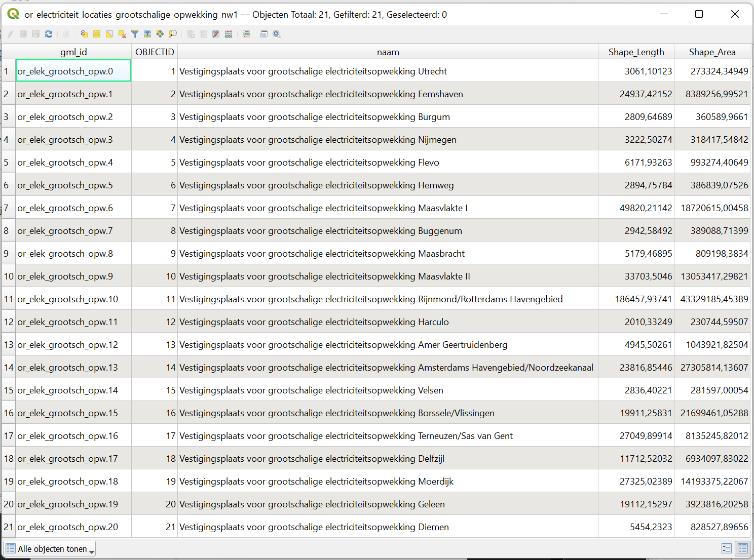754x560 pixels.
Task: Reload the attribute table
Action: [x=49, y=34]
